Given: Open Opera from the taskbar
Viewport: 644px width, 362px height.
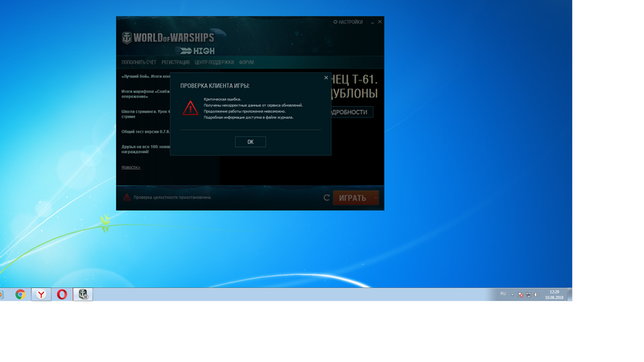Looking at the screenshot, I should (62, 294).
